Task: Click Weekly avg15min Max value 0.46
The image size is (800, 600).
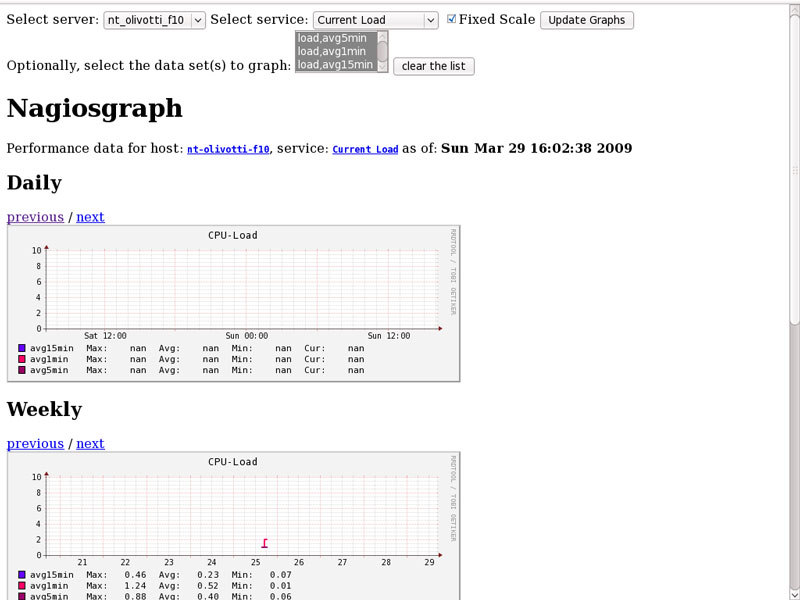Action: pos(135,574)
